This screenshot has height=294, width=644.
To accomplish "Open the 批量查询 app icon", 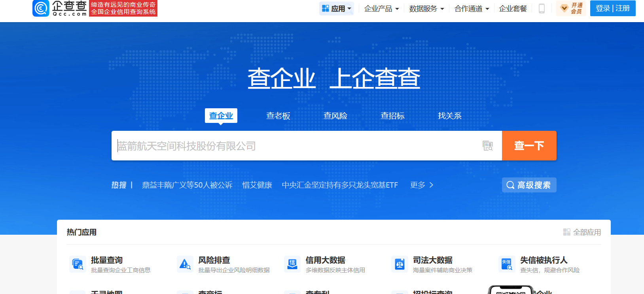I will [x=78, y=264].
